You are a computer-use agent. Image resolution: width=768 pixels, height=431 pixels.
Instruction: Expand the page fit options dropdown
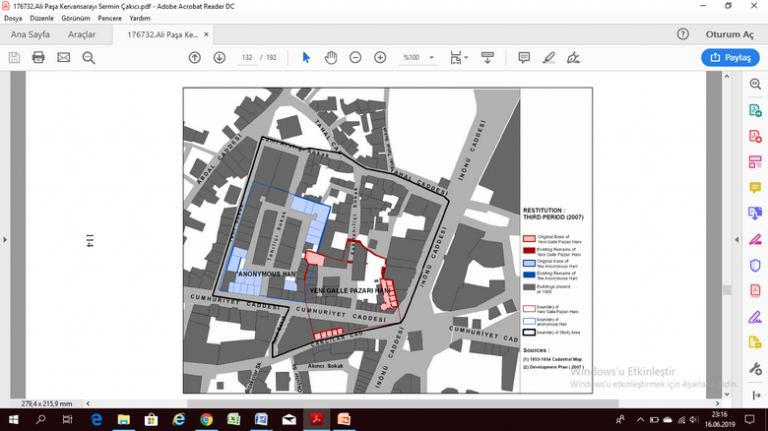[x=466, y=58]
